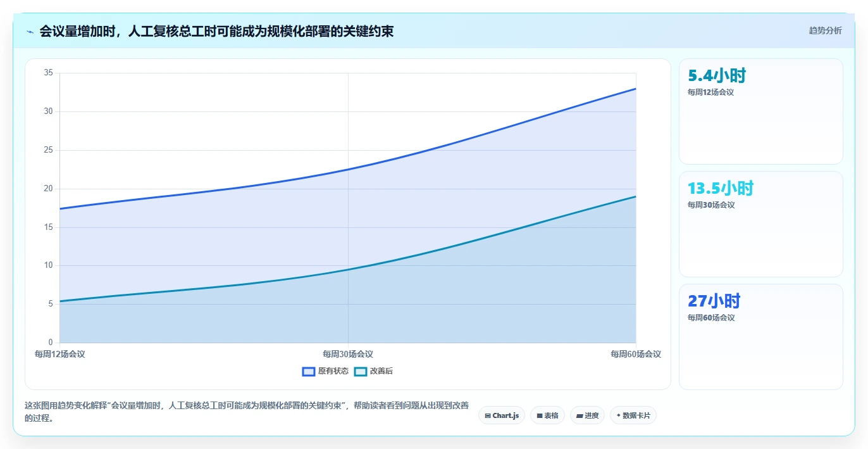Viewport: 868px width, 449px height.
Task: Click the description paragraph below the chart
Action: (247, 412)
